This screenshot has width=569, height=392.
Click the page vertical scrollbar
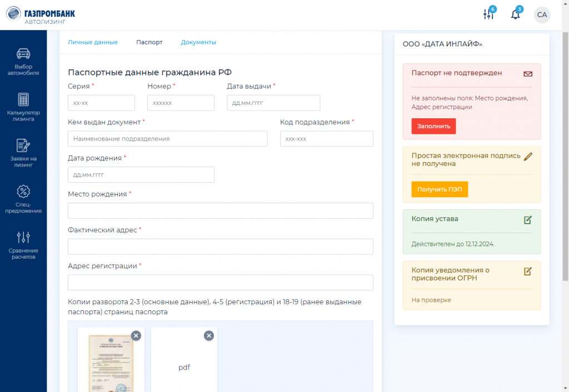[565, 156]
